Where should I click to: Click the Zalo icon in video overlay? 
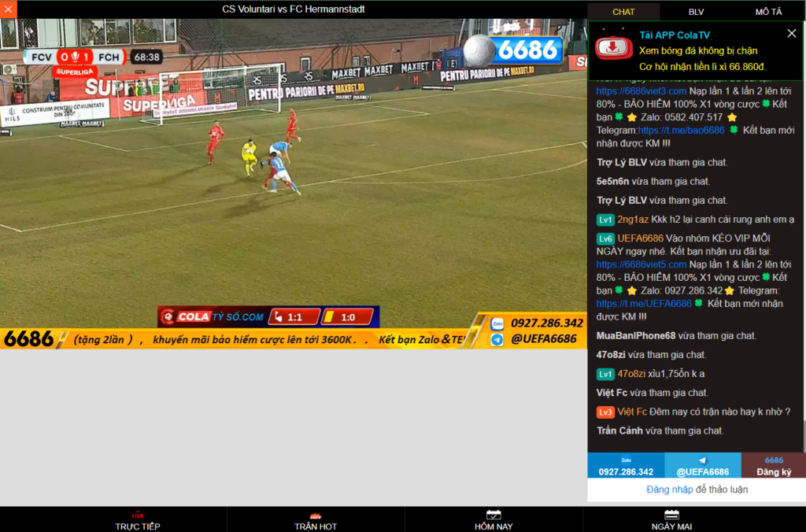click(x=497, y=323)
